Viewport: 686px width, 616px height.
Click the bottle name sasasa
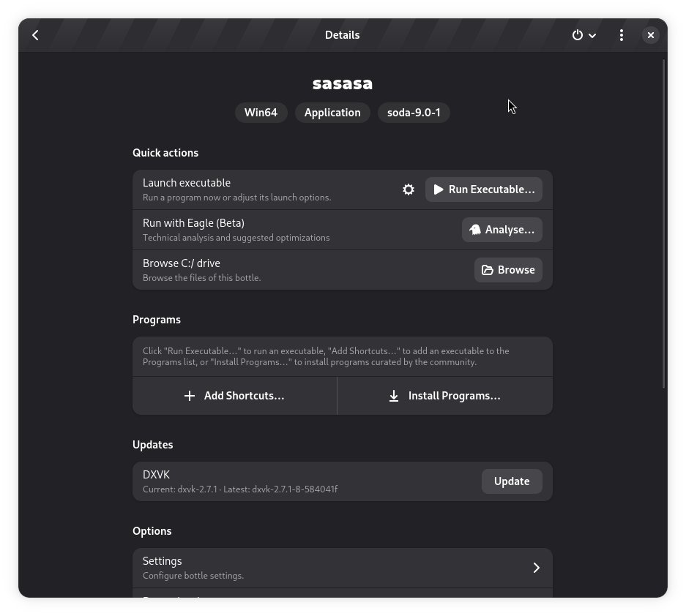342,83
